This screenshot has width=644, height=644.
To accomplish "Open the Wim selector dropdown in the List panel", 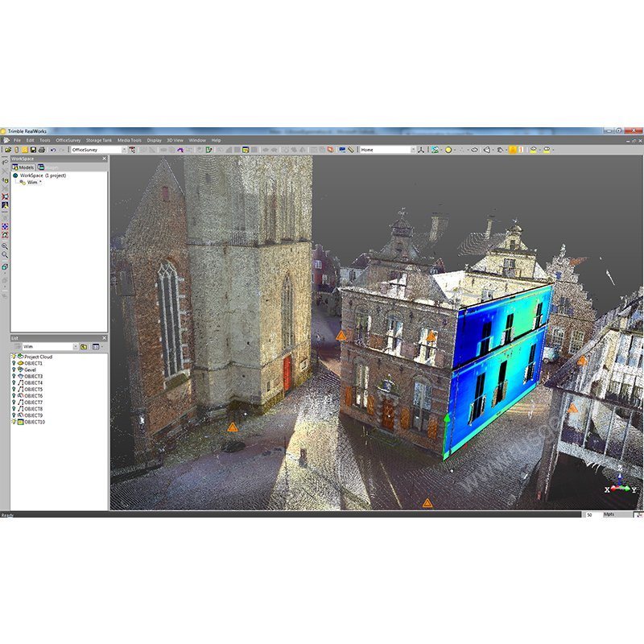I will coord(78,346).
